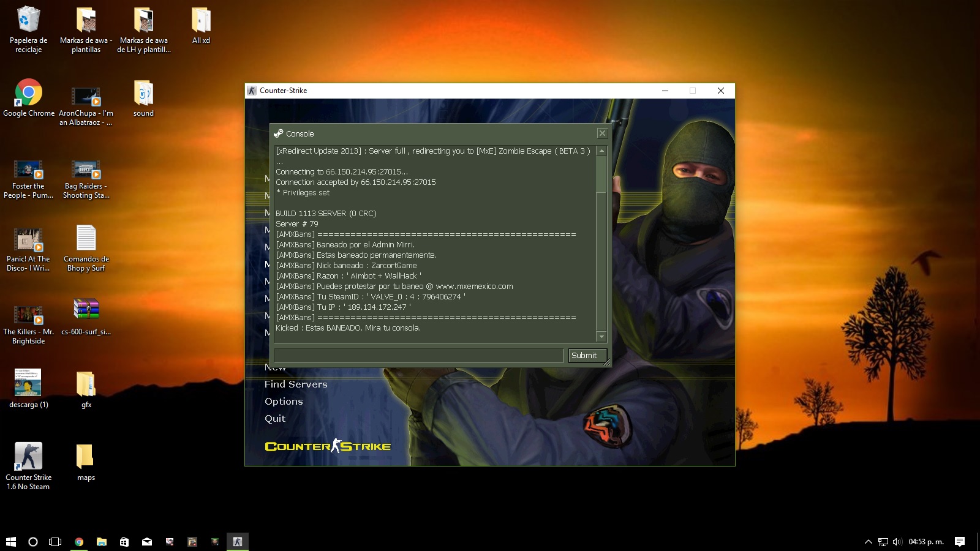Select the 'Comandos de Bhop y Surf' text file

[86, 248]
